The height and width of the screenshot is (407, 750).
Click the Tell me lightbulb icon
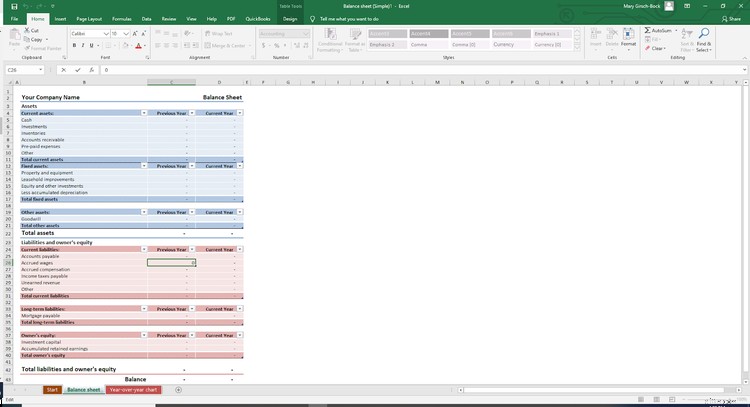(312, 19)
